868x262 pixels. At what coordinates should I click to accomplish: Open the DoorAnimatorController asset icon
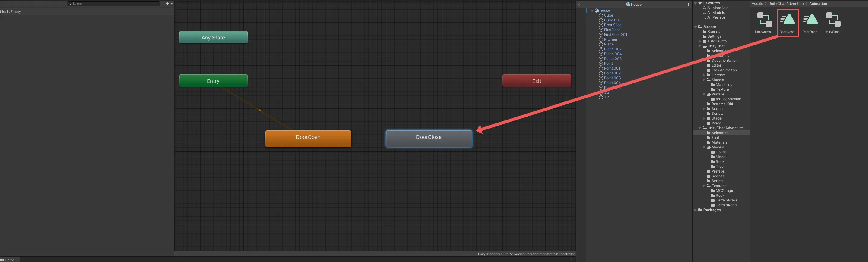point(764,20)
